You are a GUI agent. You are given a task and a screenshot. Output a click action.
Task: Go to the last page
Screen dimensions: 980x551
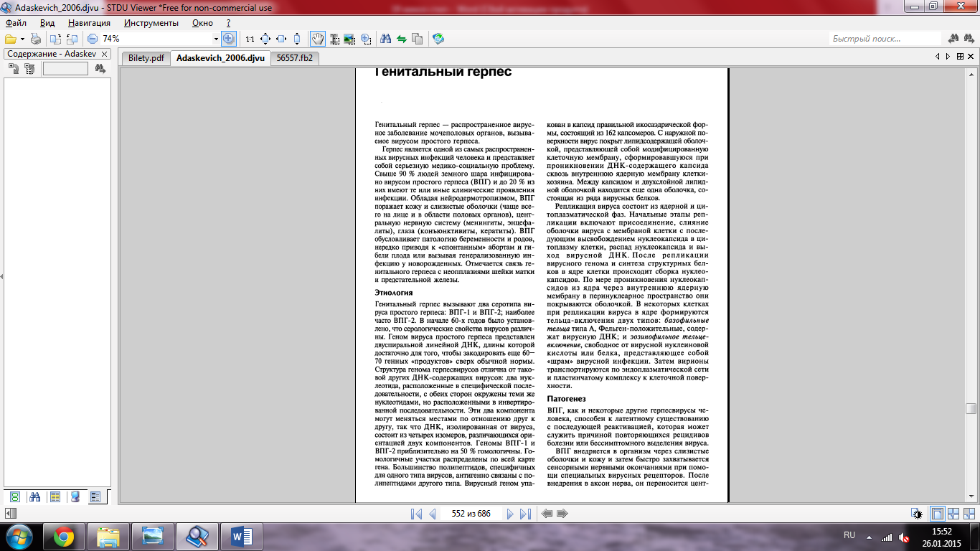[x=525, y=514]
